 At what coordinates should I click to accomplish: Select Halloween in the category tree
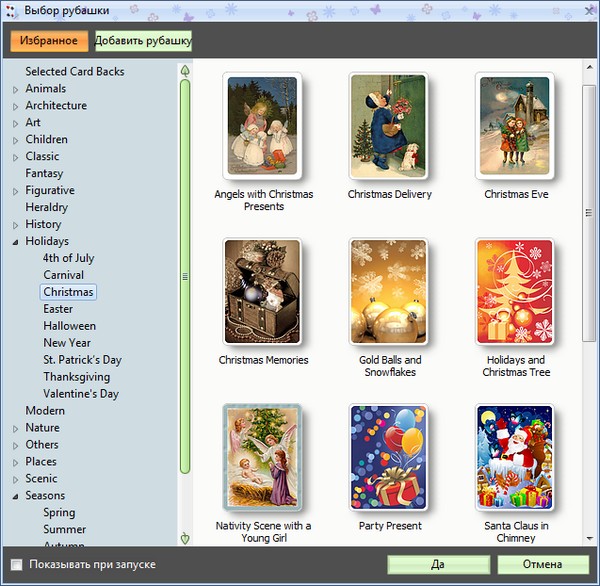[x=69, y=326]
